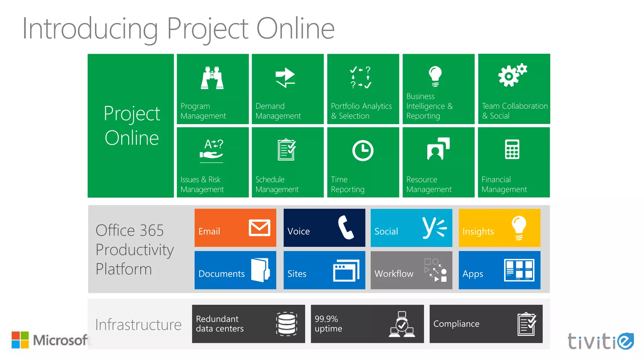Image resolution: width=644 pixels, height=362 pixels.
Task: Click the Demand Management label
Action: pos(278,111)
